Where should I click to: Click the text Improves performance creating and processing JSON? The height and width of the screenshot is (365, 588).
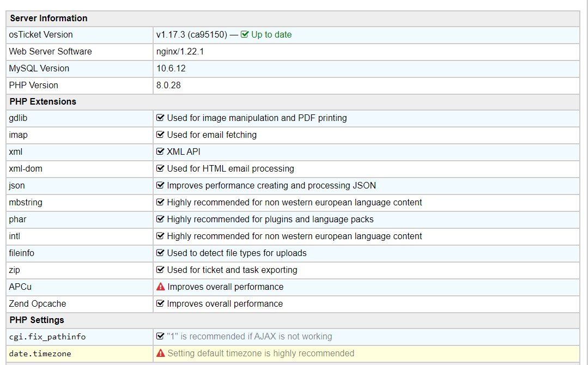[x=271, y=186]
